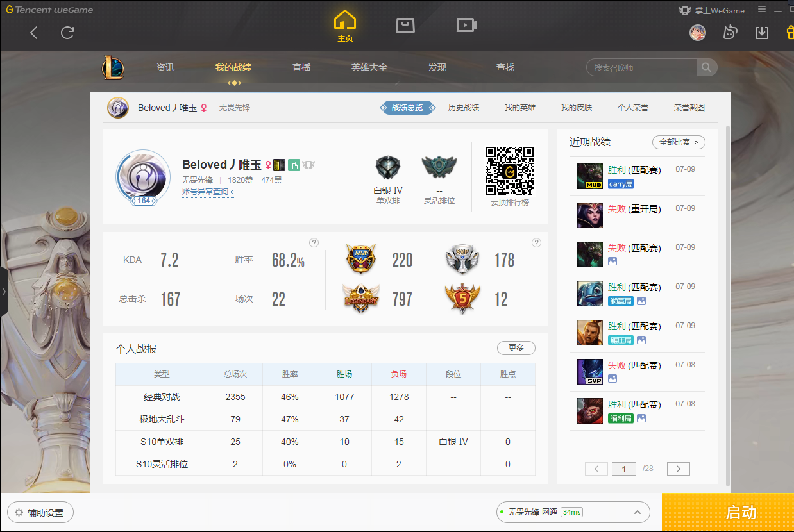Expand the left side panel arrow
The width and height of the screenshot is (794, 532).
tap(4, 292)
